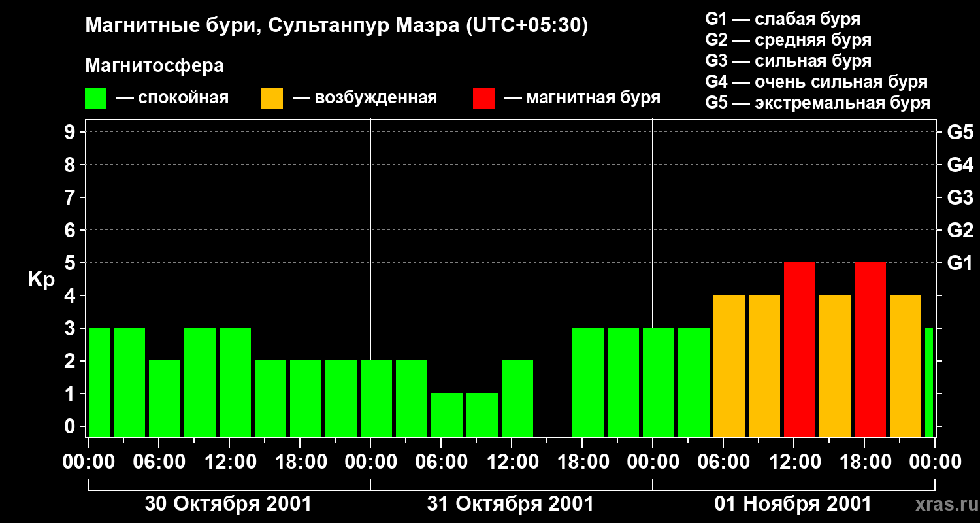Image resolution: width=980 pixels, height=523 pixels.
Task: Click the '— возбужденная' legend label
Action: pyautogui.click(x=365, y=98)
